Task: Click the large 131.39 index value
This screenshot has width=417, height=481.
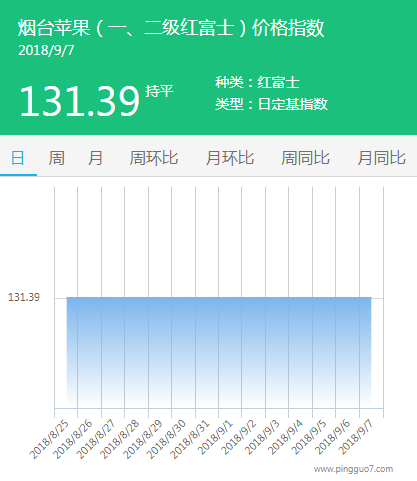Action: pyautogui.click(x=79, y=101)
